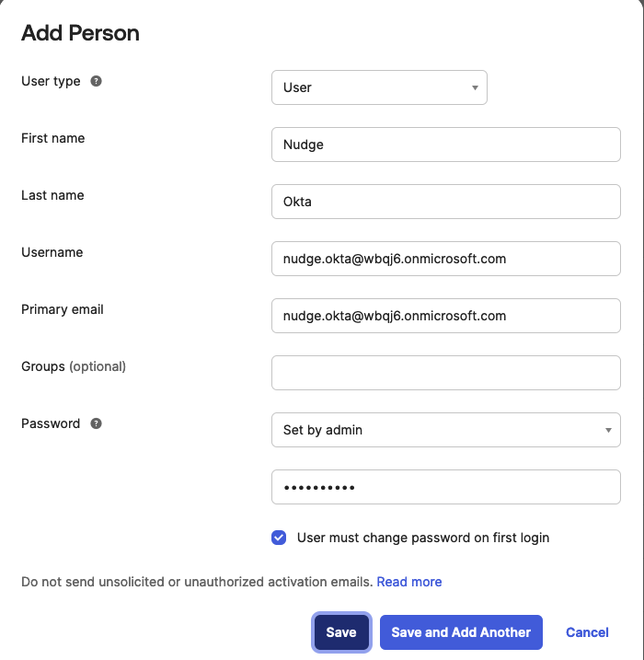Cancel the Add Person dialog

[587, 632]
